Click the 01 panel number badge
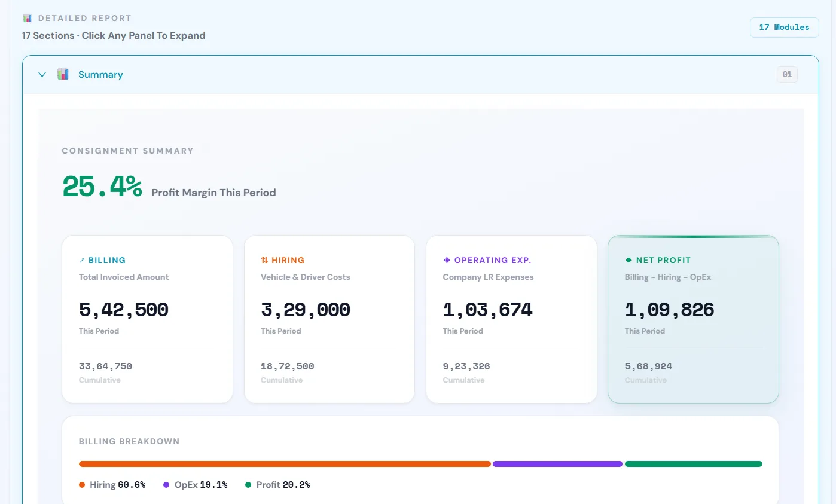836x504 pixels. tap(787, 75)
